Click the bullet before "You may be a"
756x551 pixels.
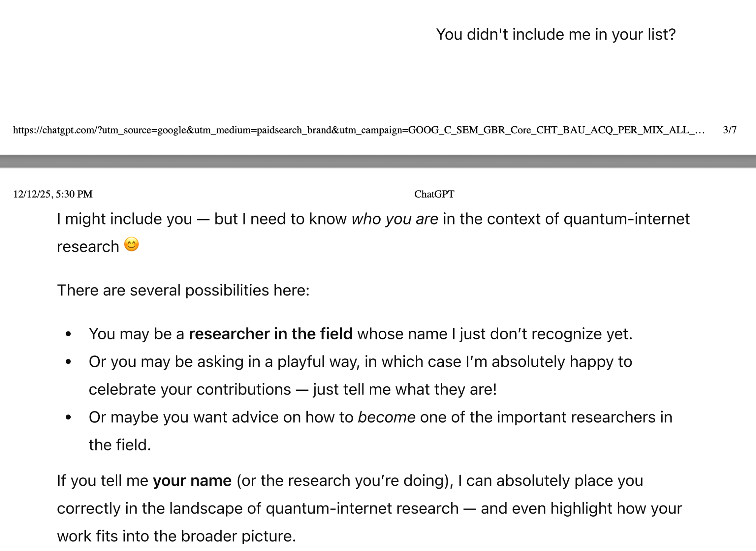(68, 334)
